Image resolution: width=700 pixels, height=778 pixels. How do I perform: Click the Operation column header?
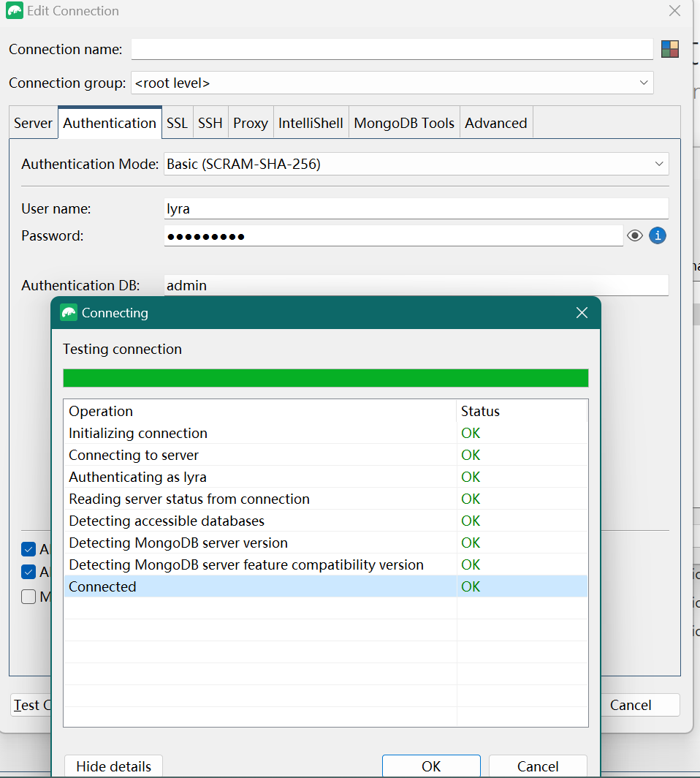point(260,411)
